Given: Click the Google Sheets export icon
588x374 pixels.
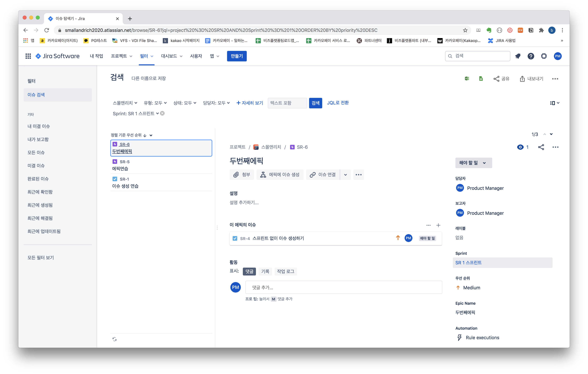Looking at the screenshot, I should [x=481, y=79].
